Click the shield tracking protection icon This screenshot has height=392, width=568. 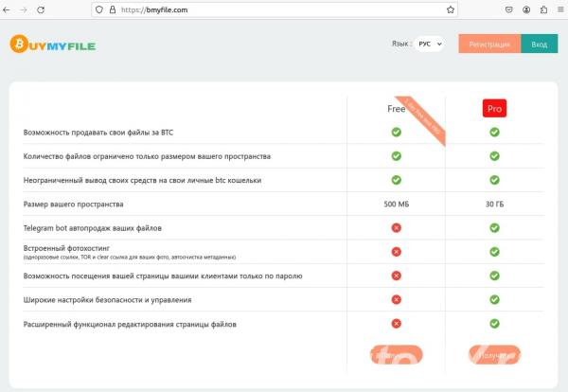tap(99, 9)
